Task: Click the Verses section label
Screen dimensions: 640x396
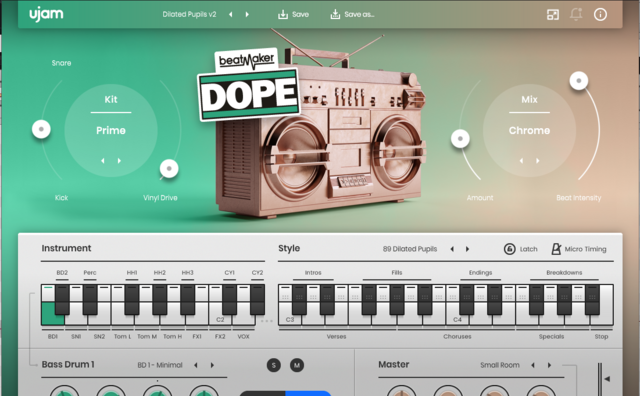Action: click(x=336, y=337)
